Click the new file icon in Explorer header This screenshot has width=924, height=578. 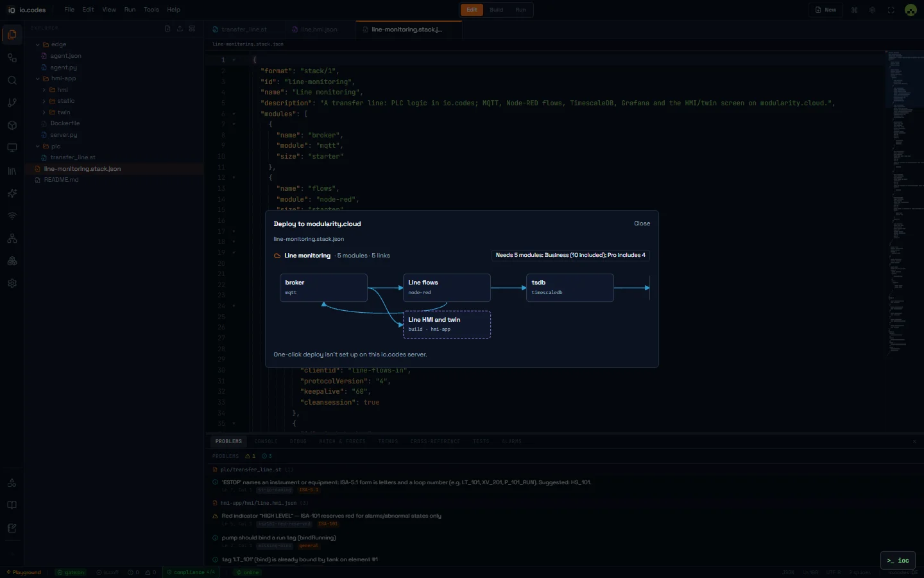[x=167, y=28]
